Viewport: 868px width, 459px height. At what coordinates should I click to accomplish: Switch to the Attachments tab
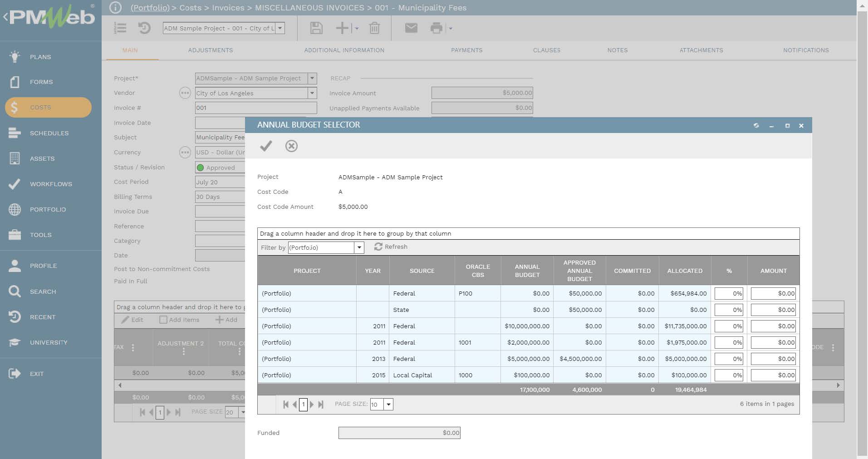coord(701,50)
